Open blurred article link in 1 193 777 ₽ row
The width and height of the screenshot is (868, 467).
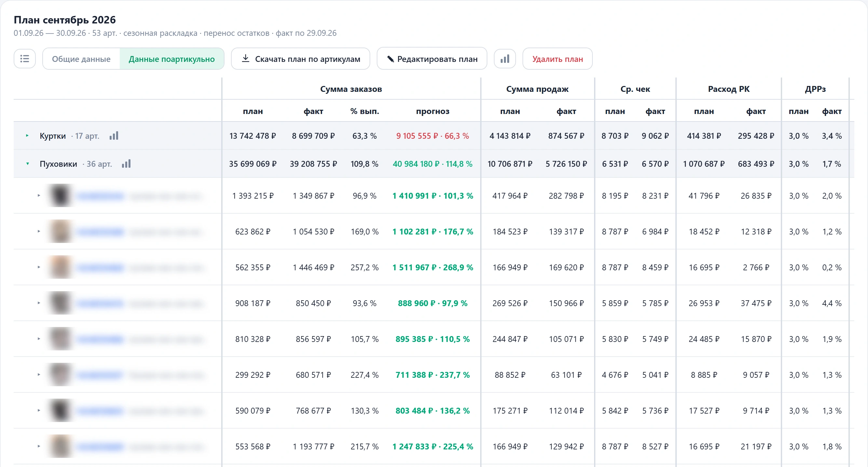[x=100, y=447]
